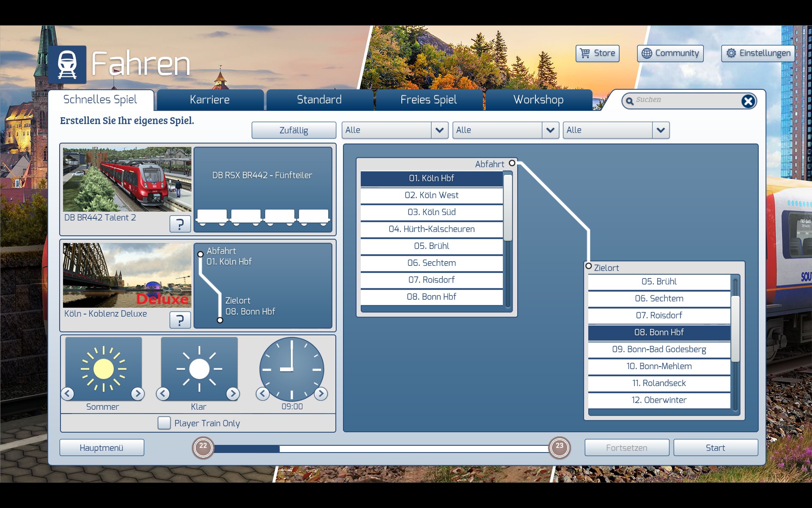This screenshot has height=508, width=812.
Task: Expand the second Alle filter dropdown
Action: point(550,130)
